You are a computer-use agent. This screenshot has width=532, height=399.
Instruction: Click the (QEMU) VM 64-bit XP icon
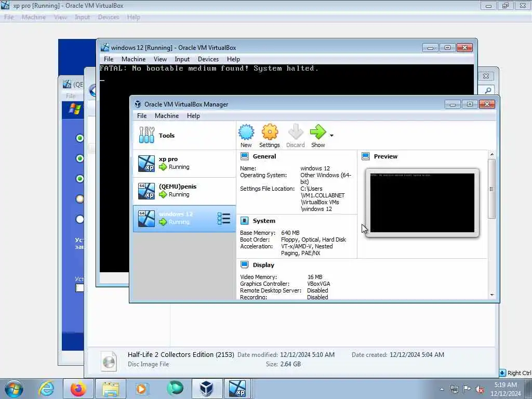(x=146, y=191)
